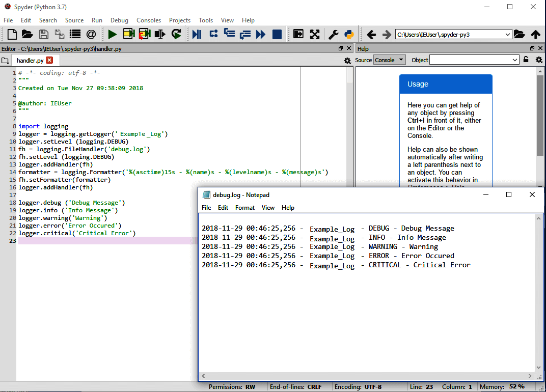The image size is (546, 392).
Task: Open the Source Console dropdown in Help
Action: 389,60
